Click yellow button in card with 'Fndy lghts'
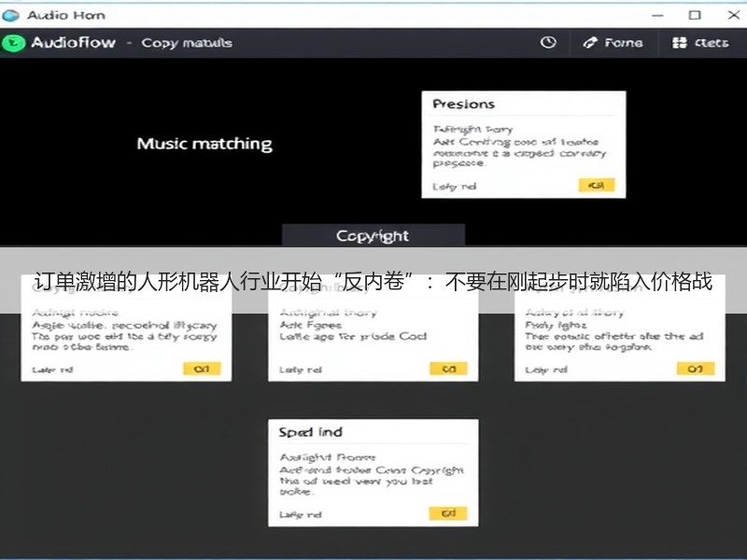Screen dimensions: 747x560 click(x=695, y=369)
